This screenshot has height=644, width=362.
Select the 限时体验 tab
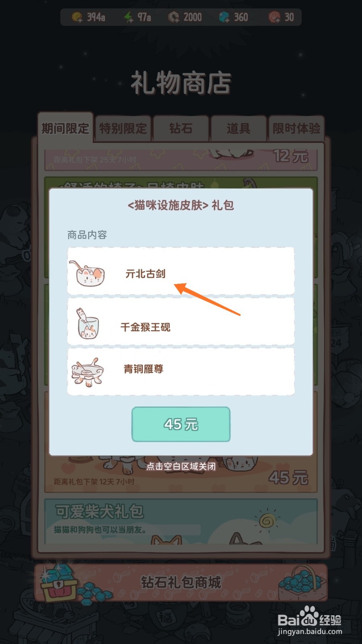click(296, 128)
